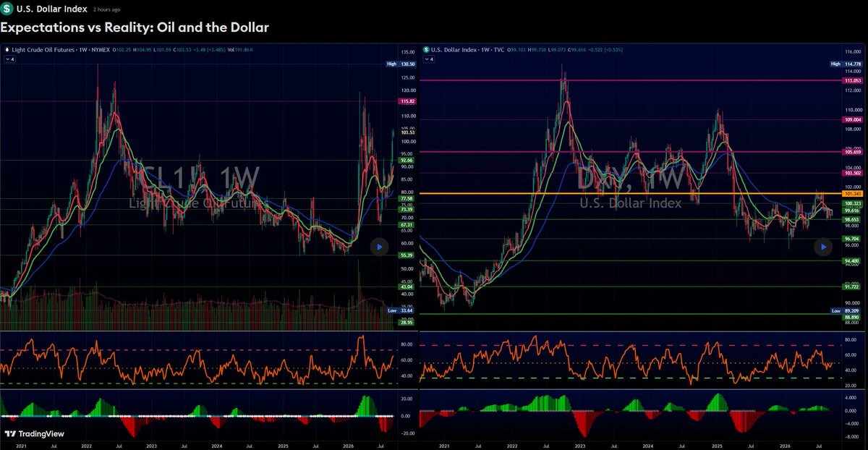Click the green dollar-sign symbol logo
The image size is (868, 450).
tap(7, 9)
